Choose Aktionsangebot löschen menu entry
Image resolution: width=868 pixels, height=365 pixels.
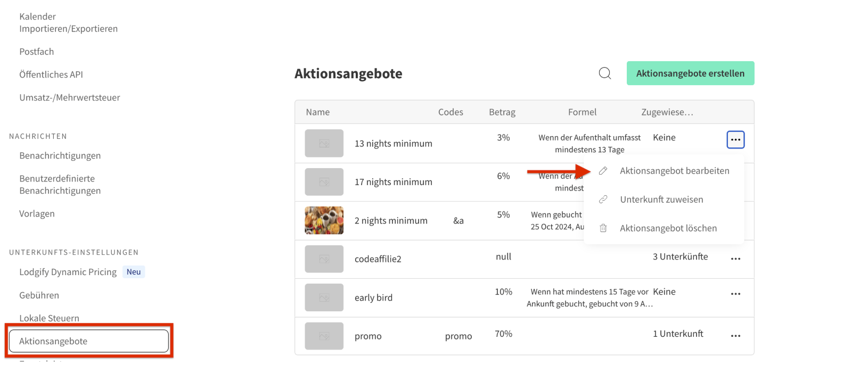tap(668, 228)
